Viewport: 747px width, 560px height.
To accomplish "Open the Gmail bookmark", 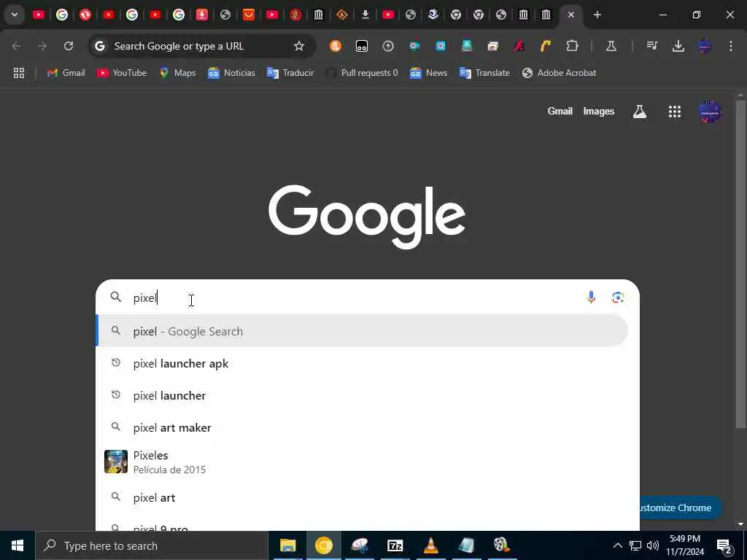I will click(x=66, y=73).
